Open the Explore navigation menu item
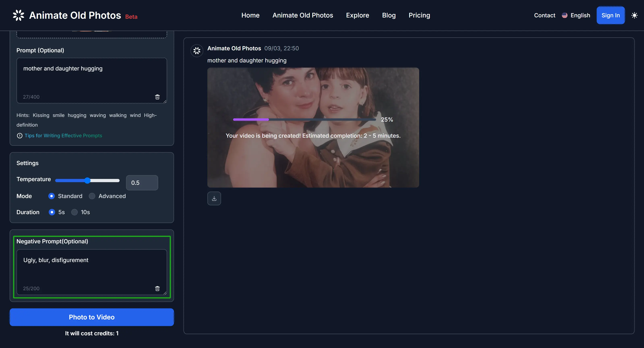Screen dimensions: 644x348 coord(357,15)
